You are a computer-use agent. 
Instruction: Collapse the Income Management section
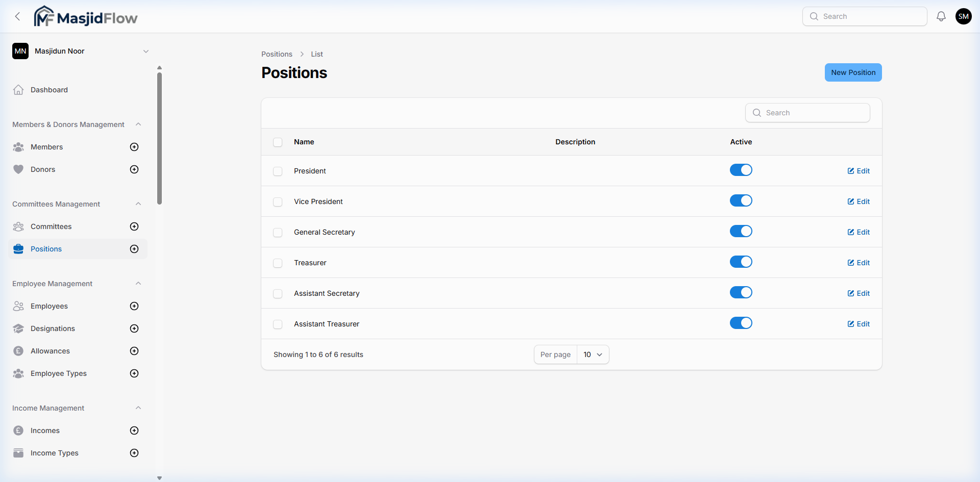click(x=138, y=408)
